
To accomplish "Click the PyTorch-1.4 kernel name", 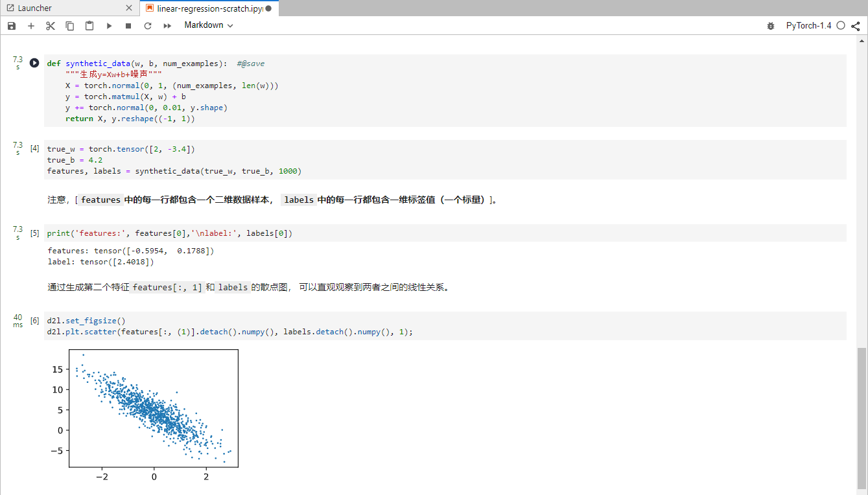I will (808, 25).
